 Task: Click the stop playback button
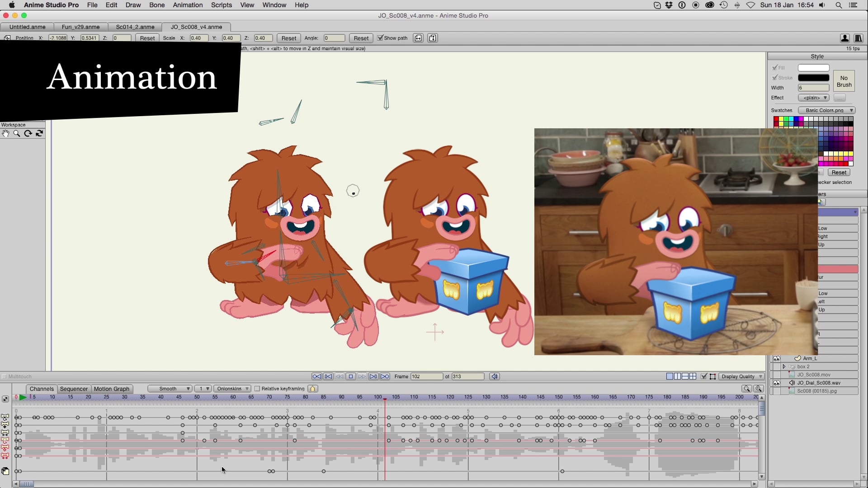[351, 376]
